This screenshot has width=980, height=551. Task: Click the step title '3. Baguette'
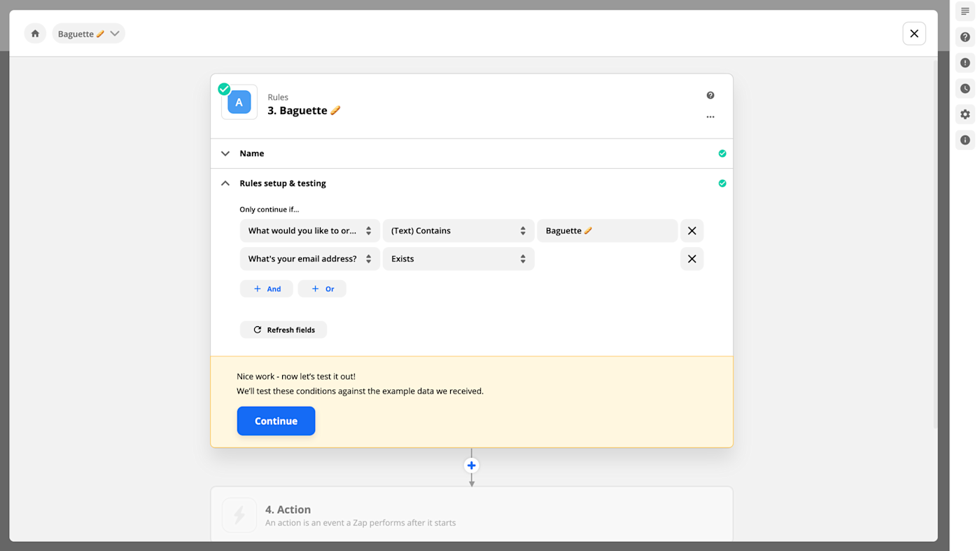(304, 111)
